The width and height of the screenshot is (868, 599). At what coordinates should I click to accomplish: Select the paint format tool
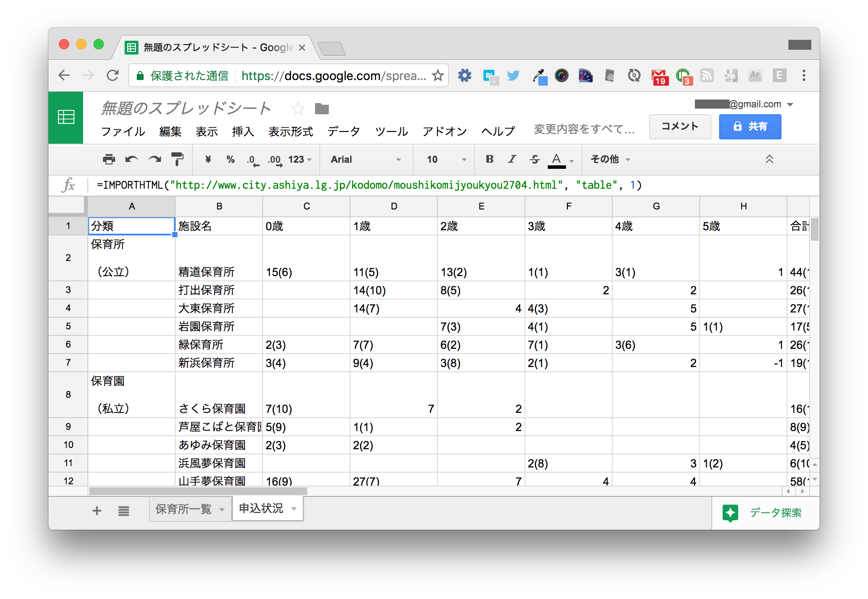pos(177,160)
